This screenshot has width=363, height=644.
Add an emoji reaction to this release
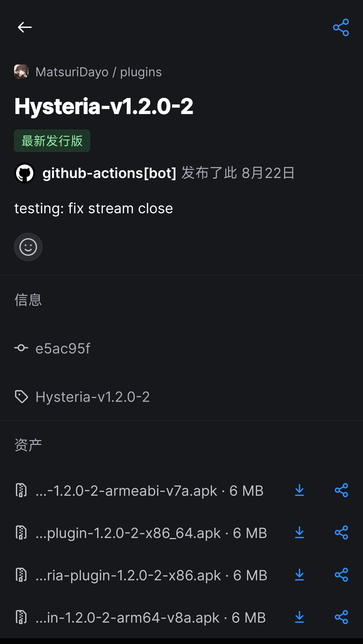tap(28, 247)
